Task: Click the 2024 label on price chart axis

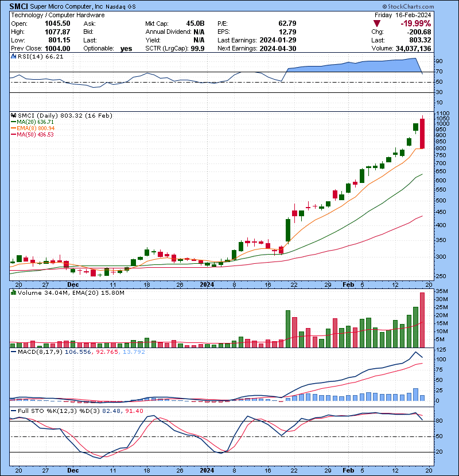Action: click(x=207, y=285)
